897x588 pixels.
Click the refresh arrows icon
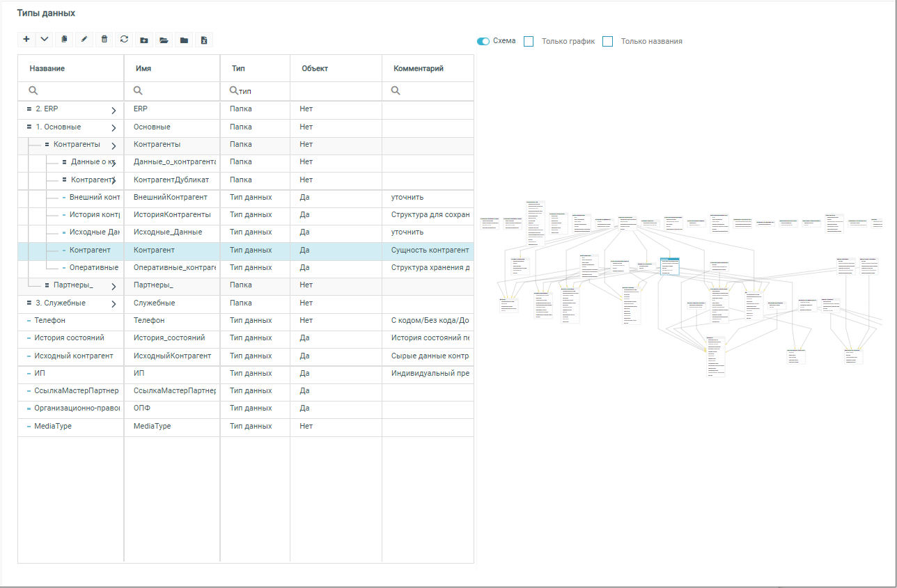[124, 40]
